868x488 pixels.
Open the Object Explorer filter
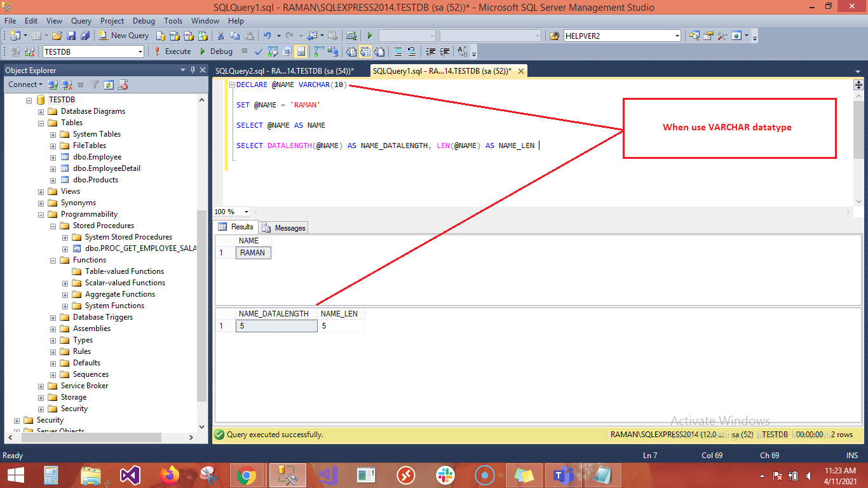coord(95,85)
